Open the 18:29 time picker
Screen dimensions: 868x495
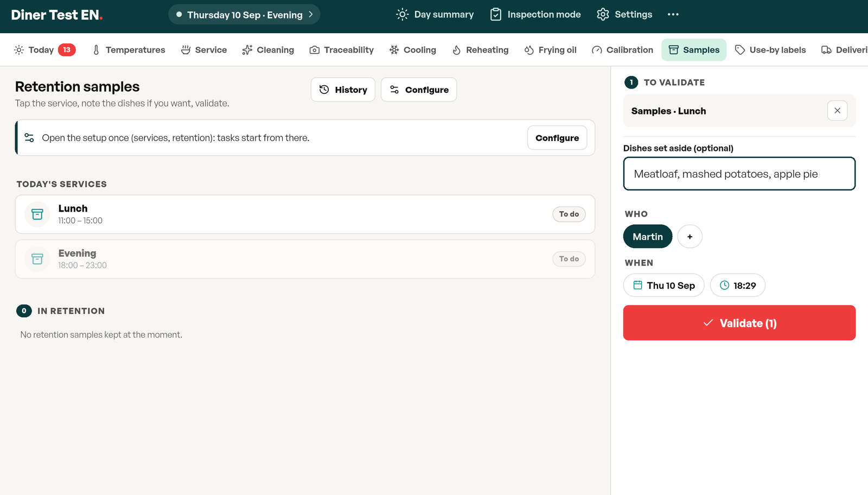[x=737, y=285]
